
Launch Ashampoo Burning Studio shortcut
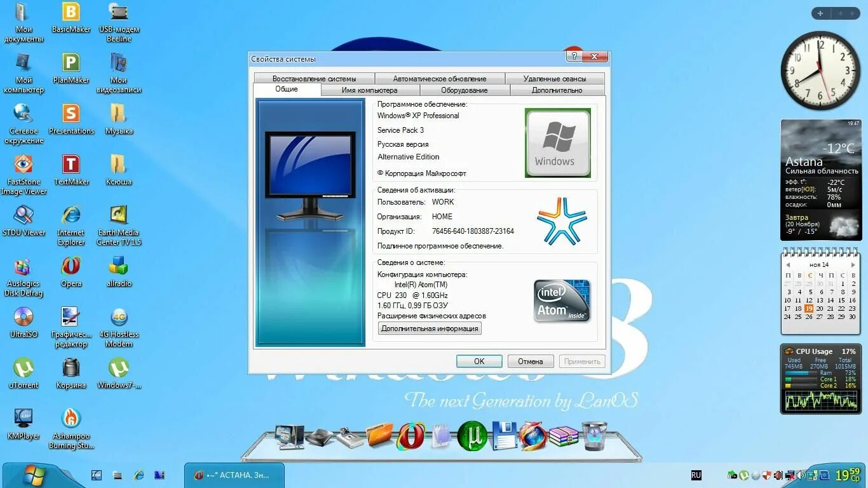click(71, 429)
